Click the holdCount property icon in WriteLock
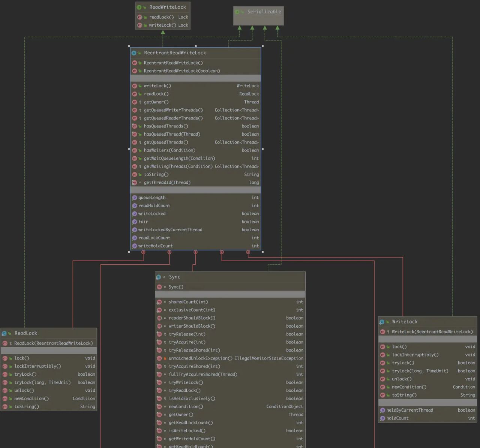The image size is (480, 448). [x=382, y=418]
